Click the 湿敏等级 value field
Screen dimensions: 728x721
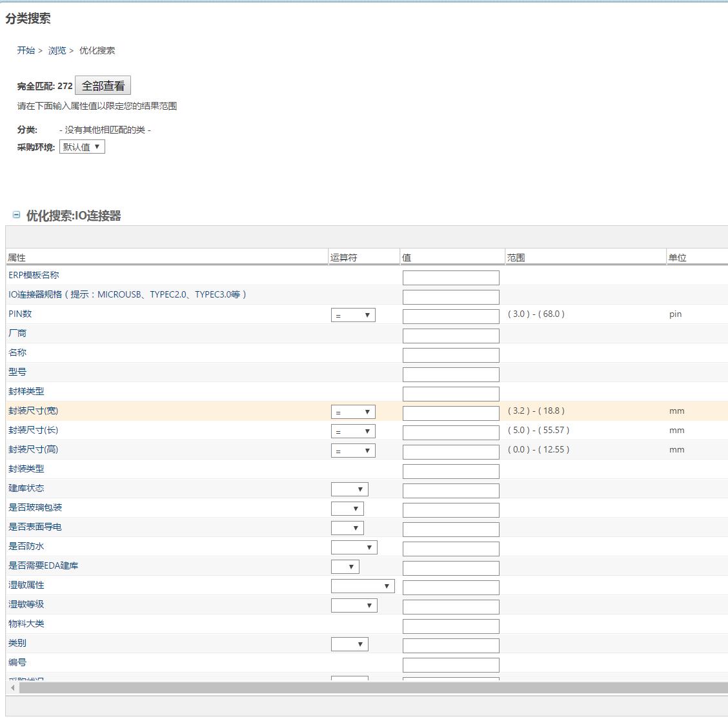pyautogui.click(x=451, y=607)
